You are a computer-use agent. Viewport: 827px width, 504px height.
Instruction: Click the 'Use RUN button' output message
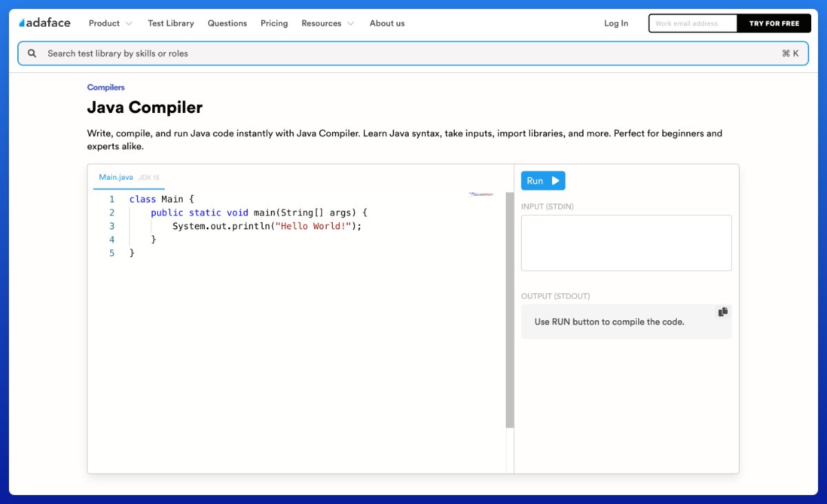tap(609, 322)
